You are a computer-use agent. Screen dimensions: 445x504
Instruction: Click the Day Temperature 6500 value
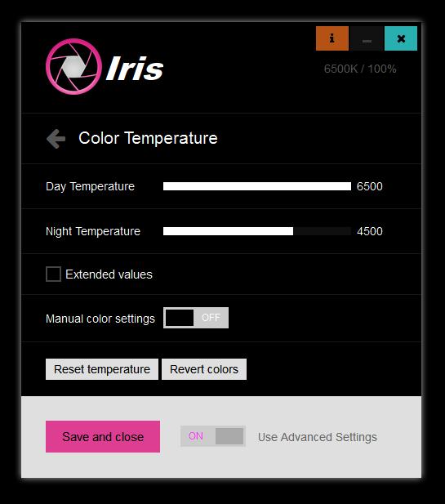point(370,186)
